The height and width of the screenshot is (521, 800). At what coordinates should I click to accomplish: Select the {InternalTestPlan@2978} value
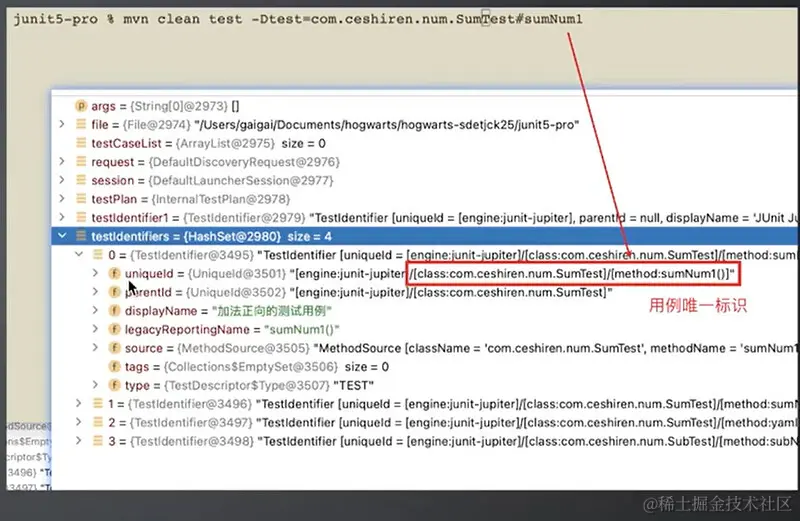tap(220, 199)
